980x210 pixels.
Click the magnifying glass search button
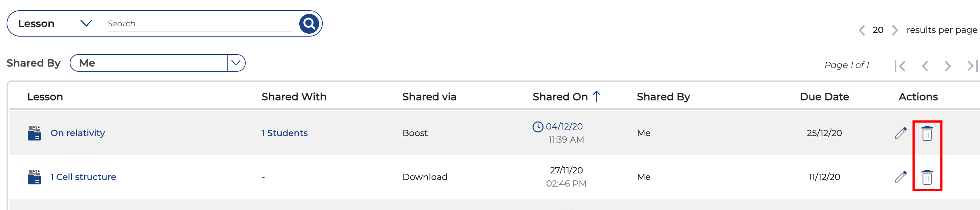[308, 24]
